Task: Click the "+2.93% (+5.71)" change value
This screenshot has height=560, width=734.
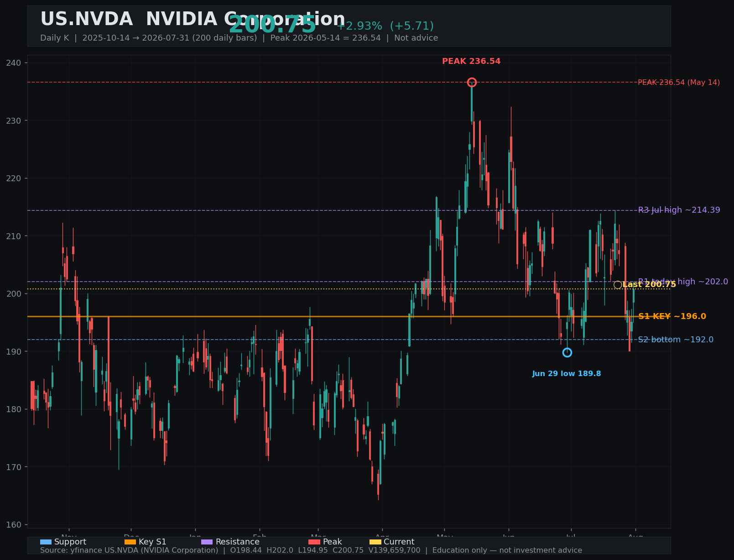Action: [x=385, y=26]
